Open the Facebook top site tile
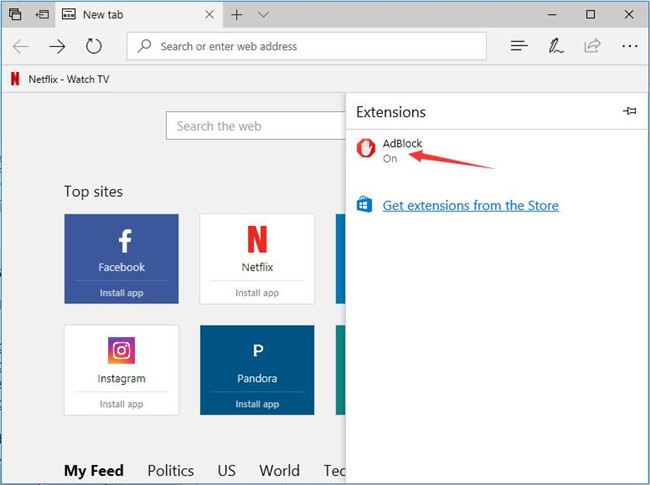Screen dimensions: 650x485 point(121,259)
